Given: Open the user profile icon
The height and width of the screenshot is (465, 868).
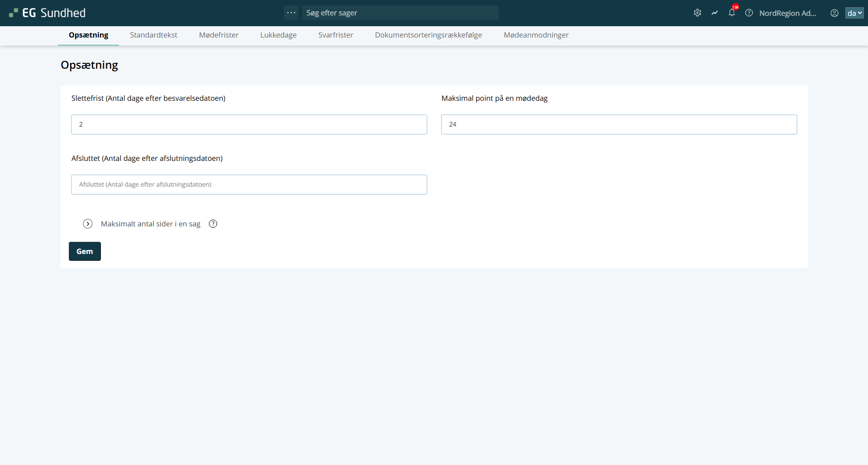Looking at the screenshot, I should coord(835,13).
